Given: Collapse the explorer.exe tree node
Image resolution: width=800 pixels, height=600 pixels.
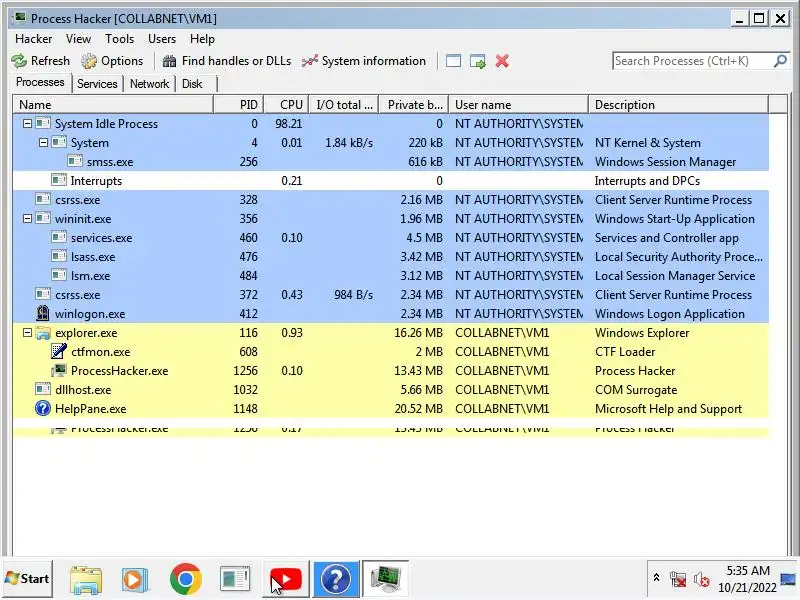Looking at the screenshot, I should click(x=27, y=333).
